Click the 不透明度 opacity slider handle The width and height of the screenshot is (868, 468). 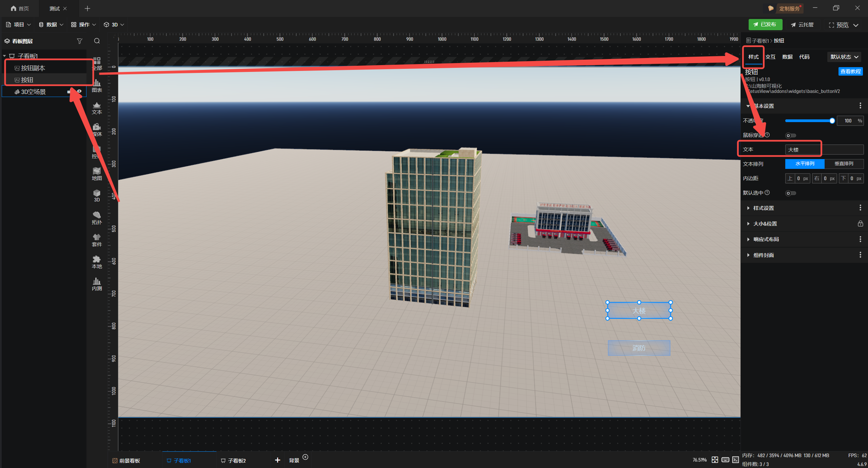pos(832,121)
